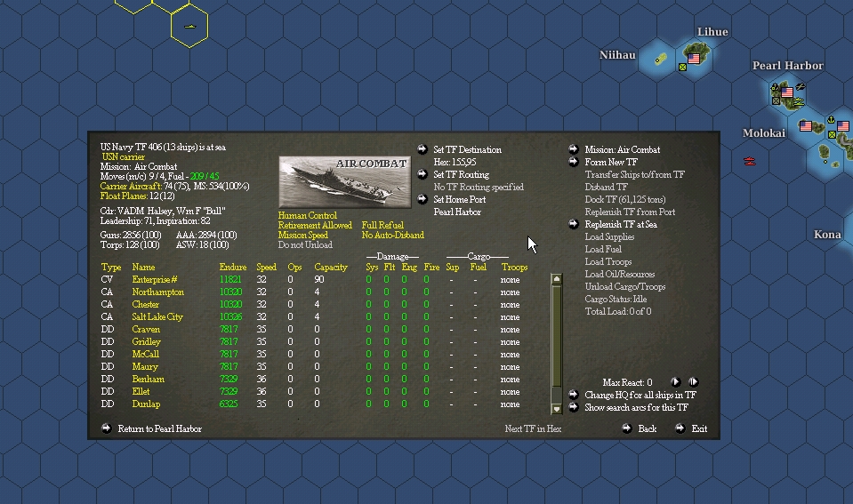Screen dimensions: 853x504
Task: Click the ship list scroll-up arrow
Action: (x=556, y=279)
